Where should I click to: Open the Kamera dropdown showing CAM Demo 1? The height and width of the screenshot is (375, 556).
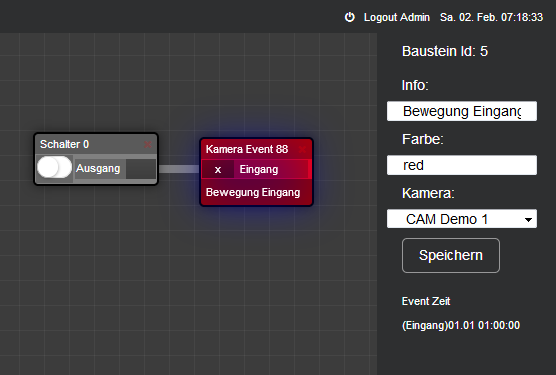462,219
